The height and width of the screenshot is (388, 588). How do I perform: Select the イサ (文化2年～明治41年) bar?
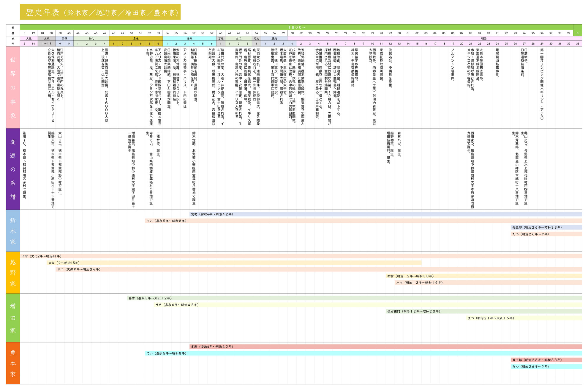click(301, 256)
